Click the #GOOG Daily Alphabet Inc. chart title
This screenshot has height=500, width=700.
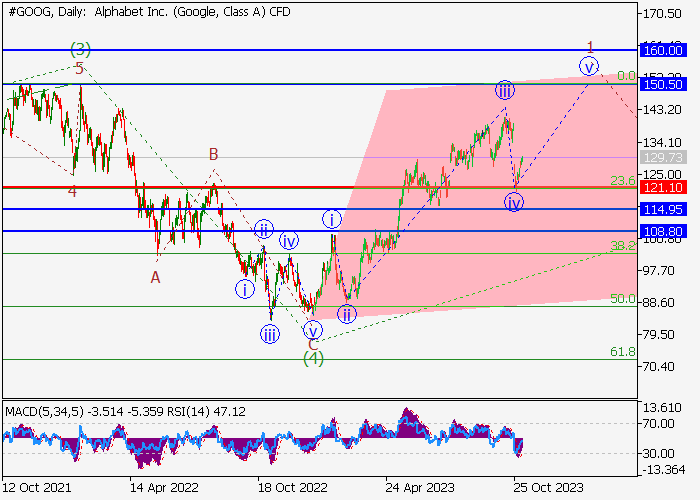(x=149, y=12)
